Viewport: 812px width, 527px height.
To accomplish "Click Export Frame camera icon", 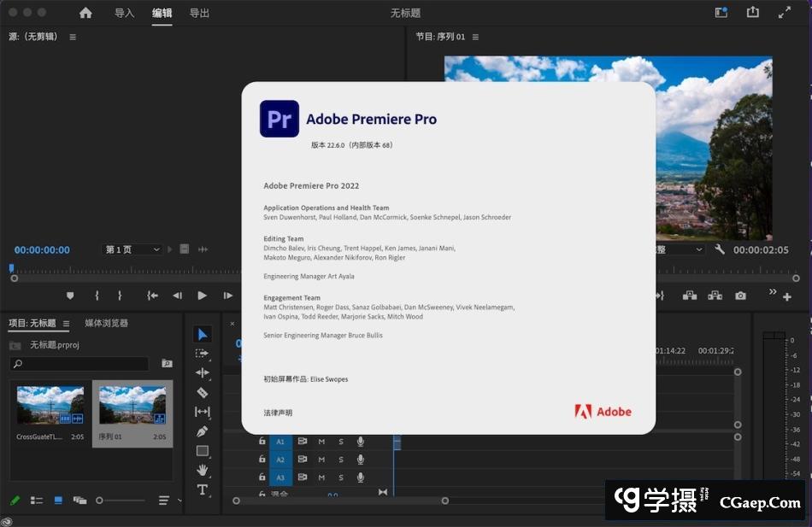I will (740, 296).
